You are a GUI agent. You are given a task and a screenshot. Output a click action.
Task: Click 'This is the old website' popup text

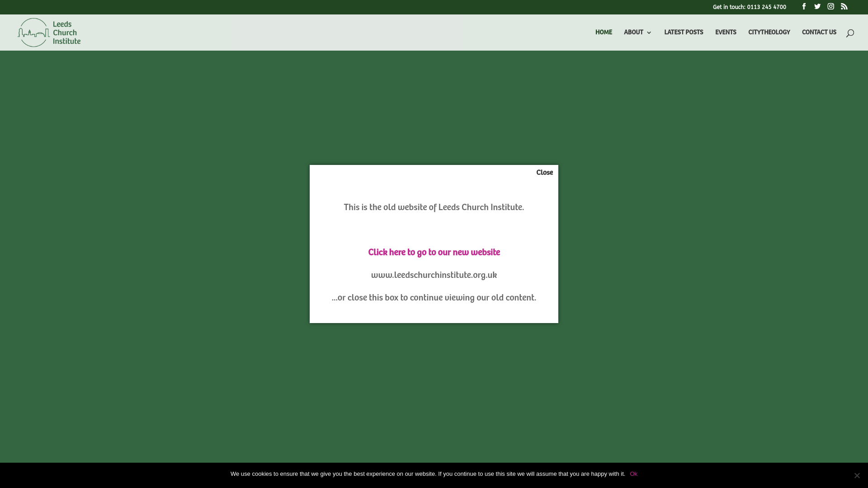[x=434, y=207]
